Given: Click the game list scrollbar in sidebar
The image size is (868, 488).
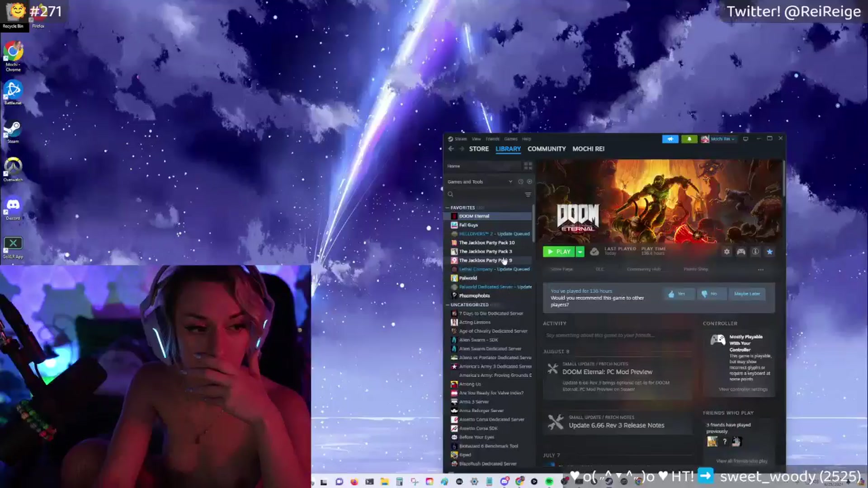Looking at the screenshot, I should coord(533,224).
